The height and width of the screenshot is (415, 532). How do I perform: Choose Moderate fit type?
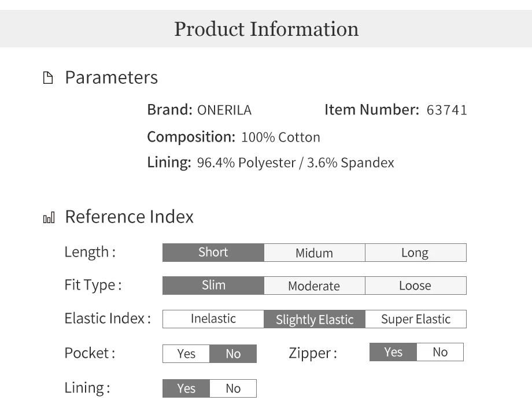pyautogui.click(x=315, y=286)
